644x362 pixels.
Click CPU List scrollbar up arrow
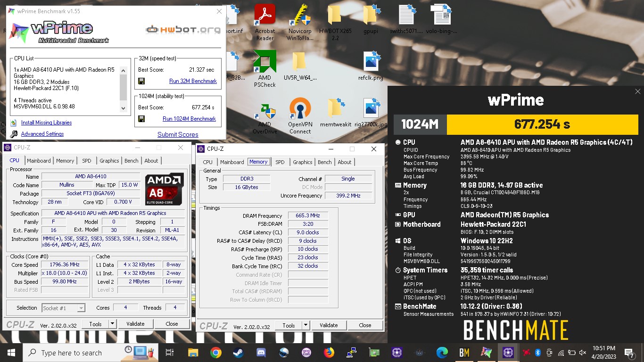[124, 70]
